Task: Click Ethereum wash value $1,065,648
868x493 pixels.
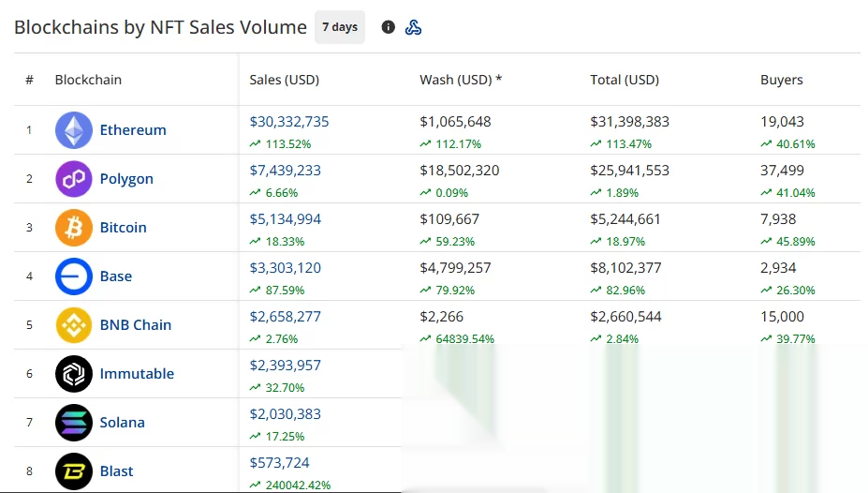Action: 455,122
